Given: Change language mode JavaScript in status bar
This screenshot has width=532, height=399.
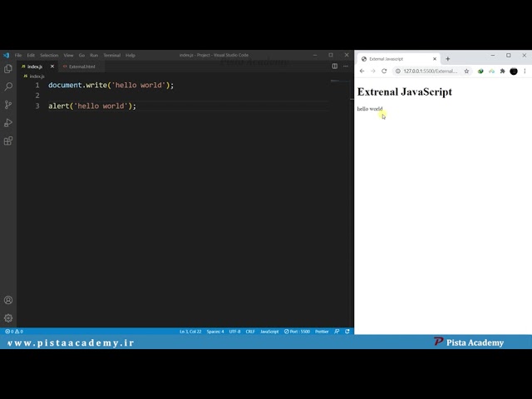Looking at the screenshot, I should 269,332.
